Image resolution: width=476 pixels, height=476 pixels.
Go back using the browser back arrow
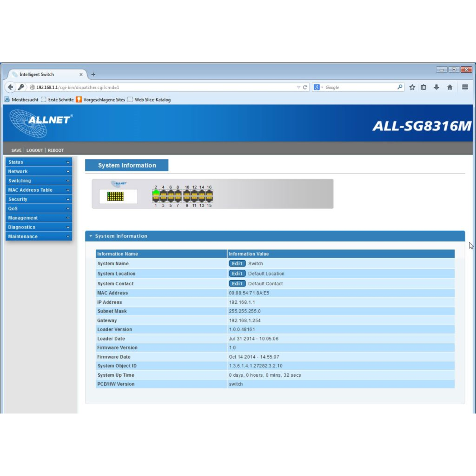pyautogui.click(x=10, y=87)
